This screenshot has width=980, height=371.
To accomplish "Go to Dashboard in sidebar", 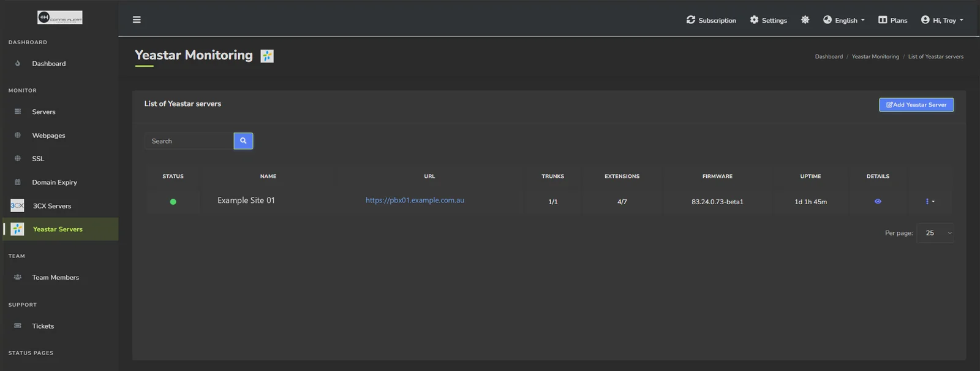I will [x=49, y=64].
